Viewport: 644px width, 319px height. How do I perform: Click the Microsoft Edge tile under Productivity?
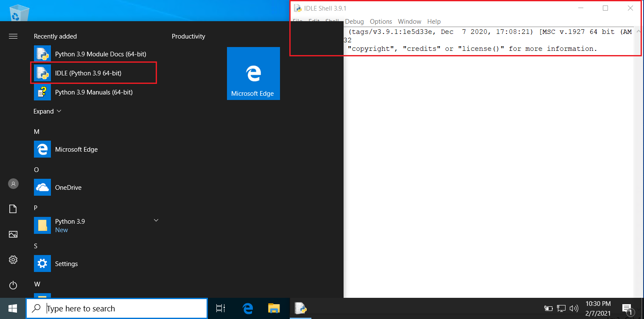pyautogui.click(x=253, y=73)
